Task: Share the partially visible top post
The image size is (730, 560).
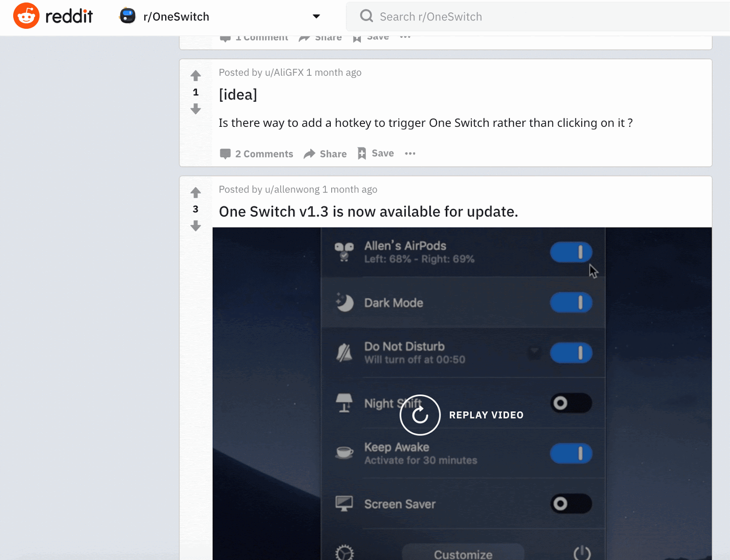Action: (320, 38)
